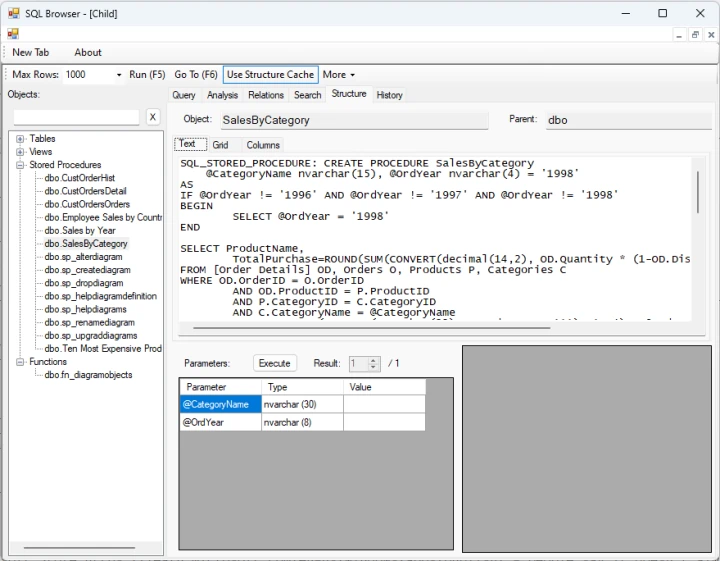Image resolution: width=720 pixels, height=561 pixels.
Task: Select dbo.sp_helpdiagramdefinition procedure
Action: click(101, 296)
